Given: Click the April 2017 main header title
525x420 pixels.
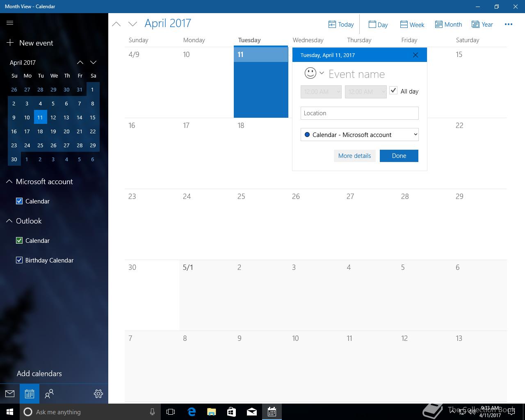Looking at the screenshot, I should tap(168, 23).
